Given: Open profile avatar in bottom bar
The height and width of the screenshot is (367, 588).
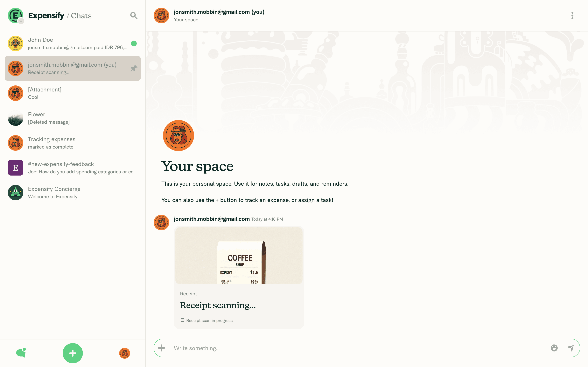Looking at the screenshot, I should 124,353.
